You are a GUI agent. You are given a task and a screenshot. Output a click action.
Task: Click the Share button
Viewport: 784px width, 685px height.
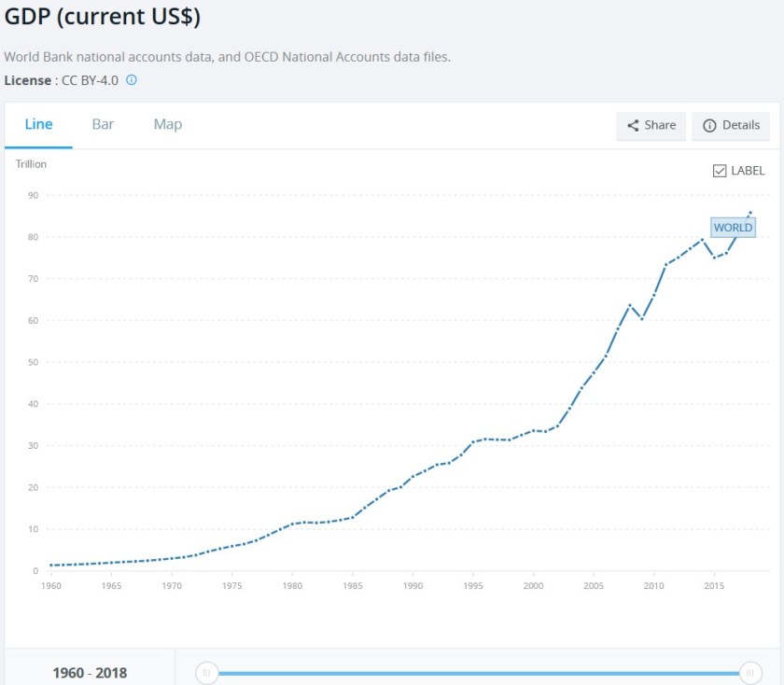click(x=651, y=125)
